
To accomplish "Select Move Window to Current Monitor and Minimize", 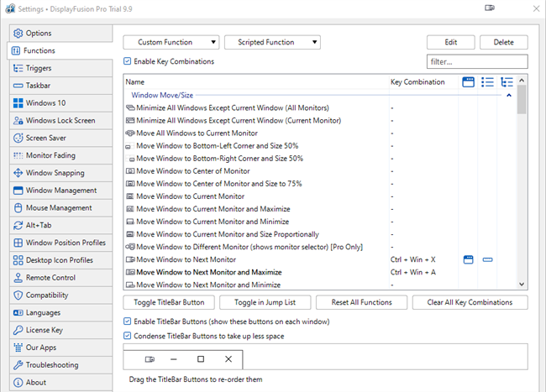I will point(213,222).
